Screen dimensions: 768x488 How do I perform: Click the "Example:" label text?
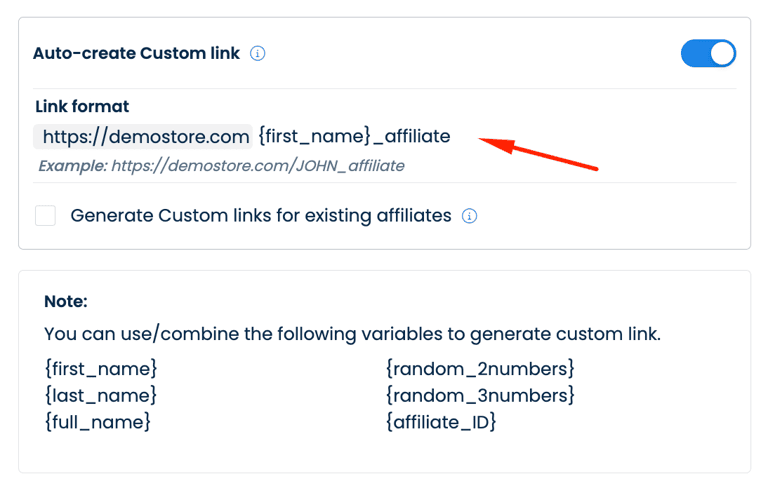[72, 166]
